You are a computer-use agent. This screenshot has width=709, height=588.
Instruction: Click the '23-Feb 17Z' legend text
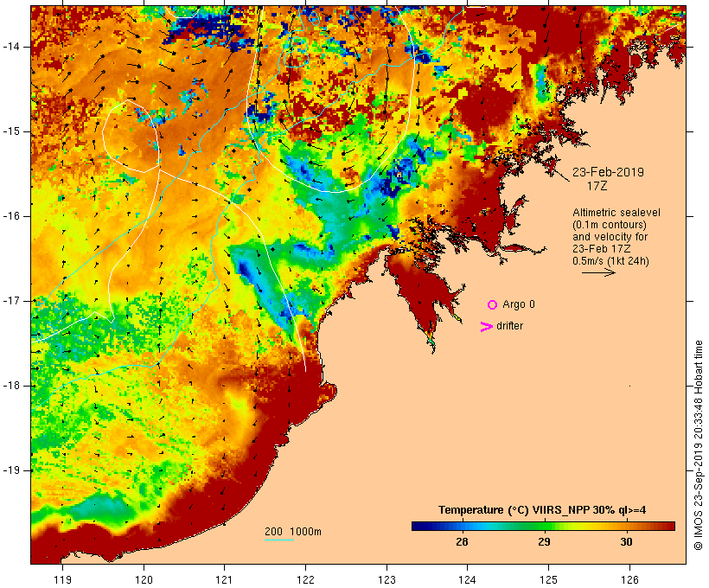602,249
